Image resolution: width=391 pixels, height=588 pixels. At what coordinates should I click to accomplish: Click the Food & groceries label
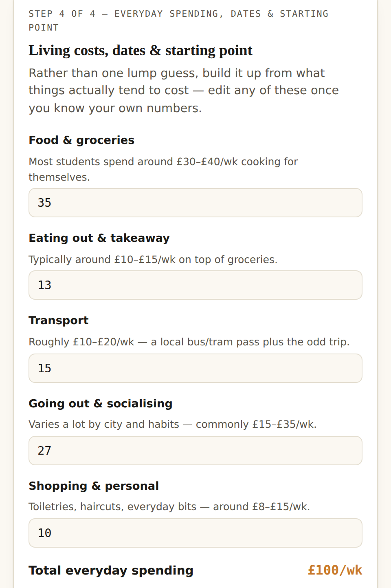[x=81, y=140]
